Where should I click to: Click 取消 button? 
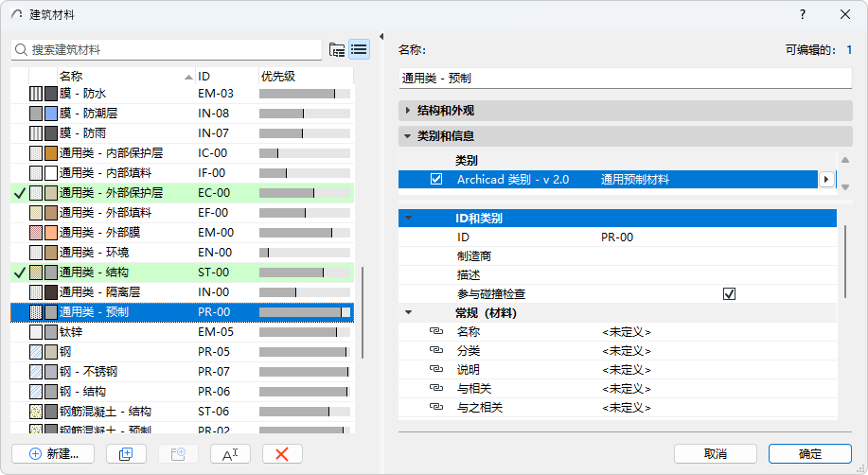click(x=716, y=454)
